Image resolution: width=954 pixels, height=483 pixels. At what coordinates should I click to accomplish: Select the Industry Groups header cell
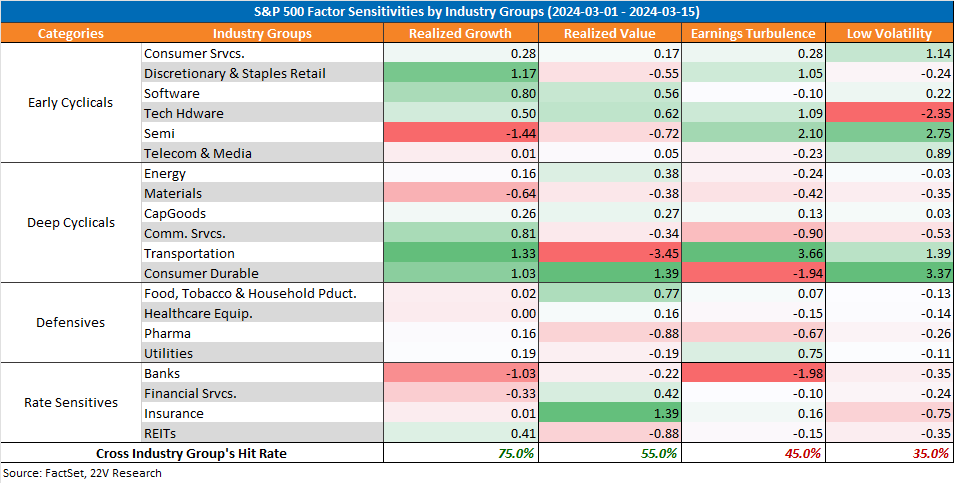click(262, 33)
